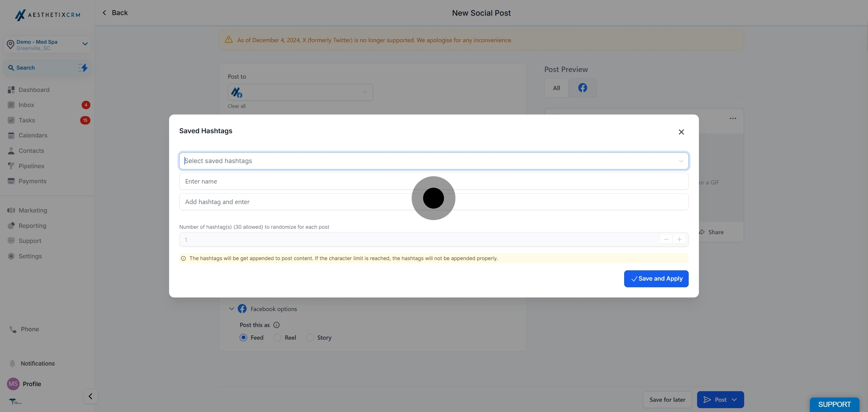This screenshot has width=868, height=412.
Task: Select the Reel radio option
Action: pos(277,338)
